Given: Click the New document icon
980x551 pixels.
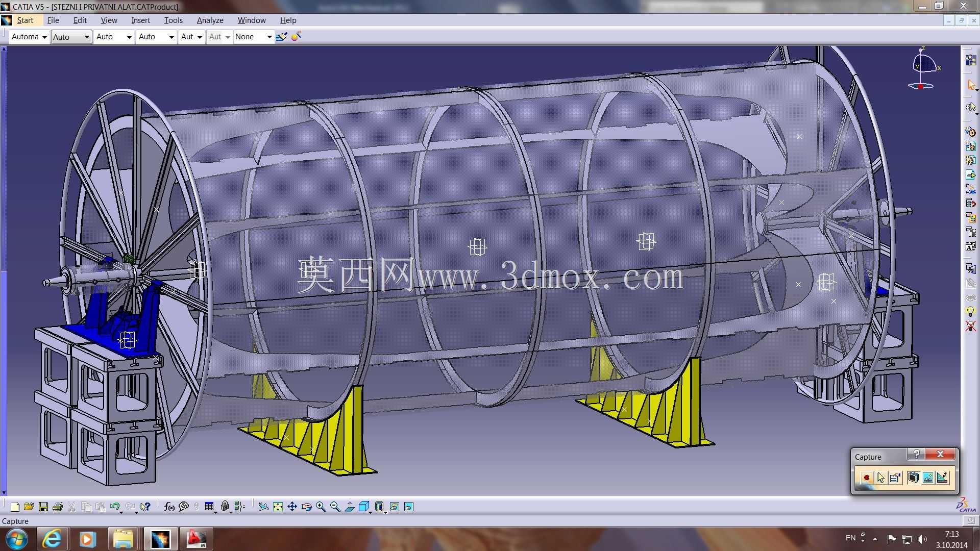Looking at the screenshot, I should (x=15, y=507).
